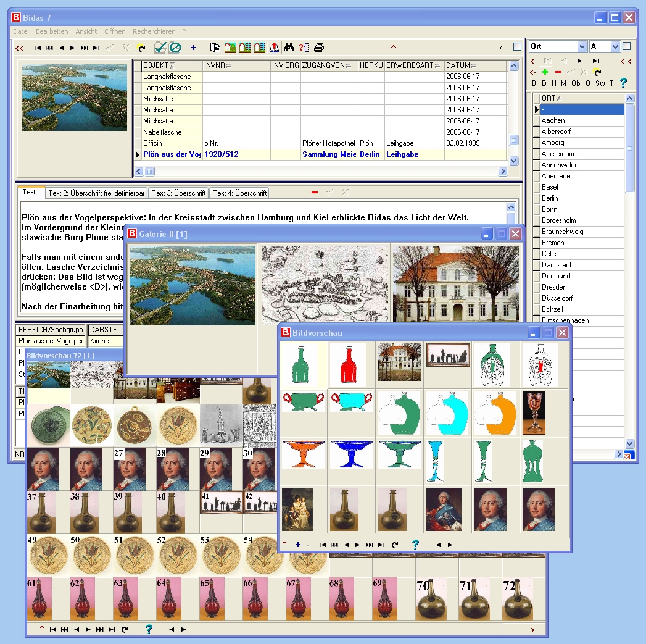Click the OBJEKT column sort header

[172, 65]
